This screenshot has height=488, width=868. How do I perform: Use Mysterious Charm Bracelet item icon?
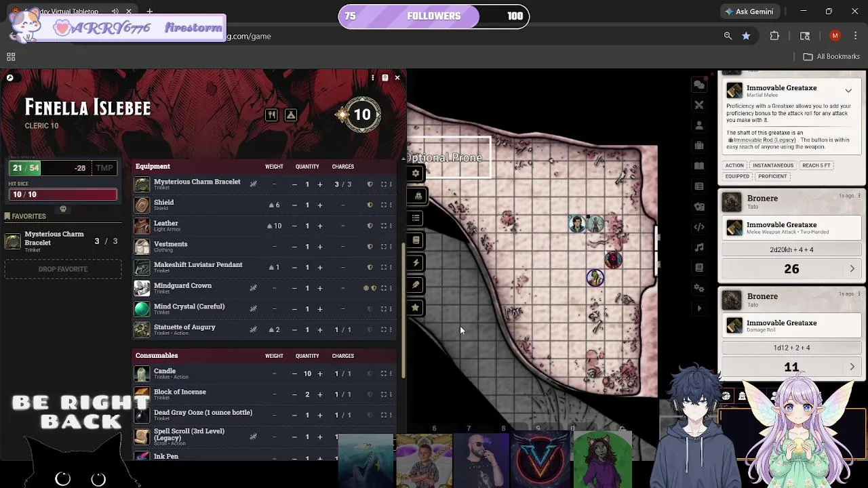pyautogui.click(x=142, y=184)
